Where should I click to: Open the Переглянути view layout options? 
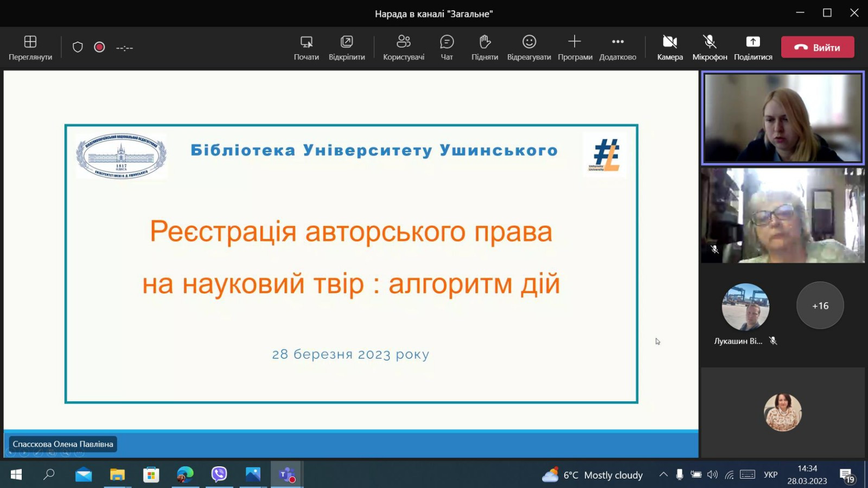click(30, 48)
